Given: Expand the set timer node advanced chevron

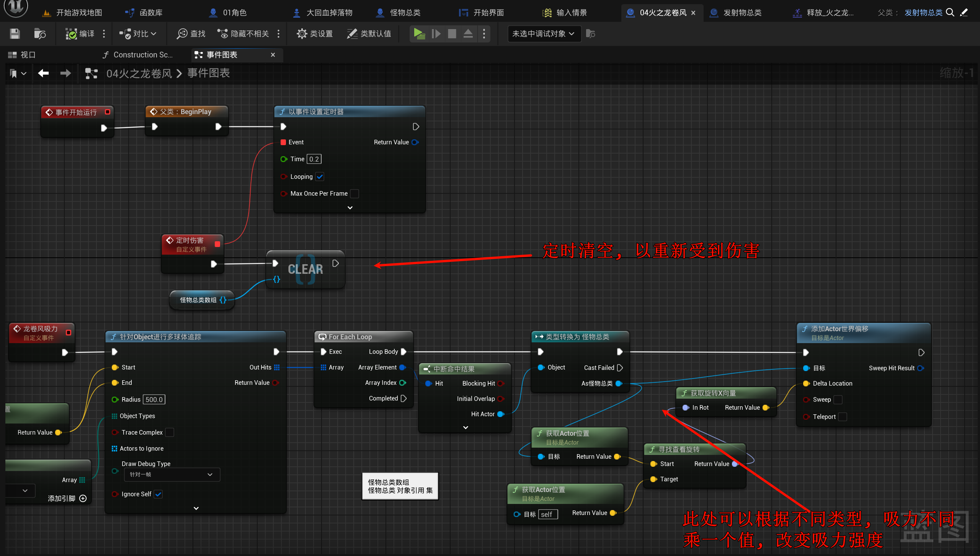Looking at the screenshot, I should (350, 208).
